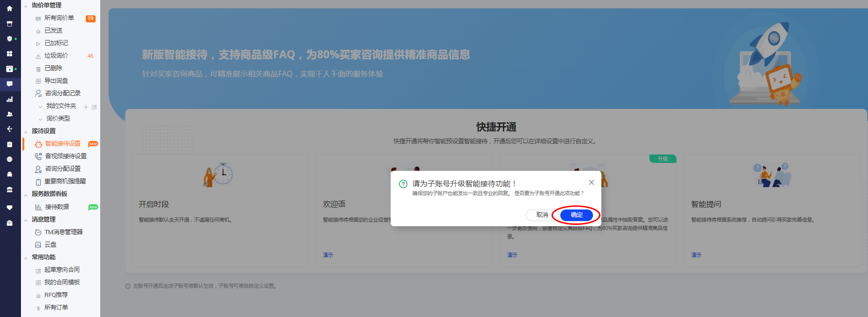Go to TM消息管理器 menu item
This screenshot has width=868, height=317.
point(63,232)
